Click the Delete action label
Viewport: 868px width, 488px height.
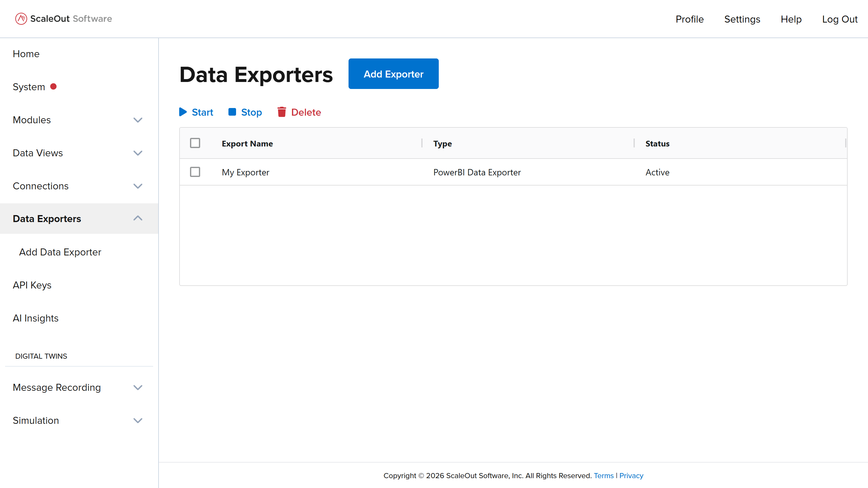(306, 112)
